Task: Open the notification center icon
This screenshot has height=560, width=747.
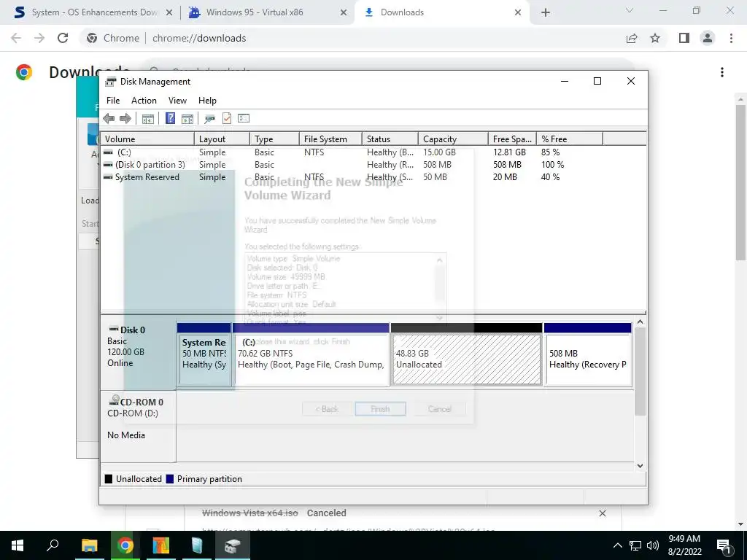Action: point(724,545)
